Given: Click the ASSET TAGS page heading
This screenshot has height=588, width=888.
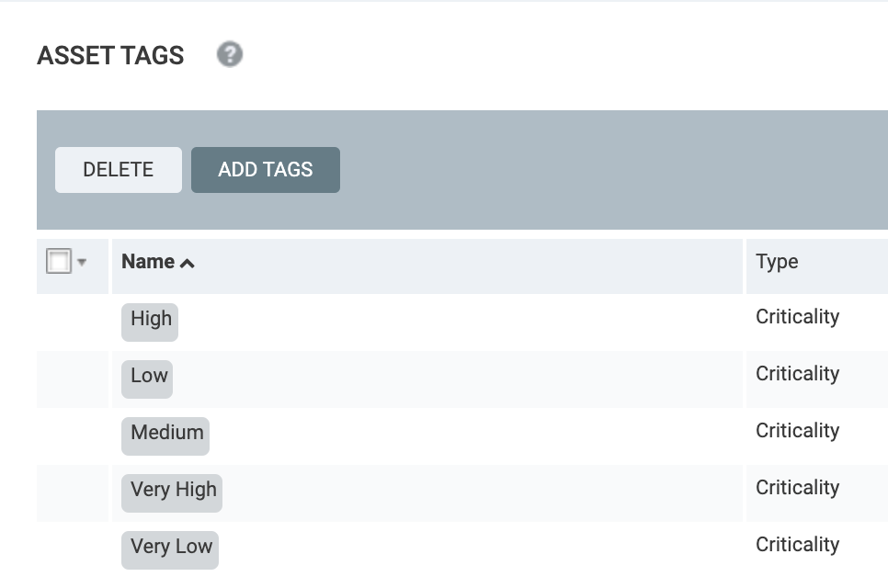Looking at the screenshot, I should coord(110,56).
